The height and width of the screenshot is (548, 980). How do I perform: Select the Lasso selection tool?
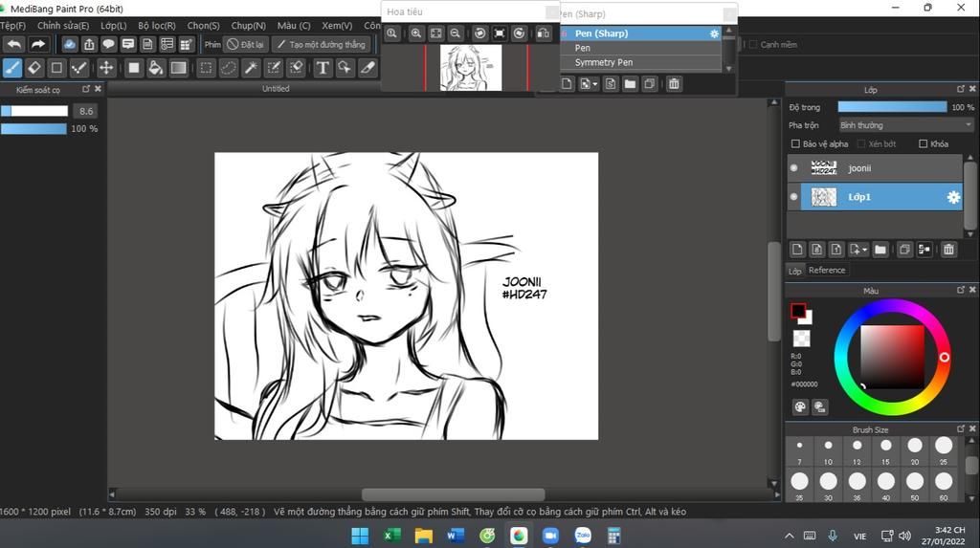pos(228,68)
